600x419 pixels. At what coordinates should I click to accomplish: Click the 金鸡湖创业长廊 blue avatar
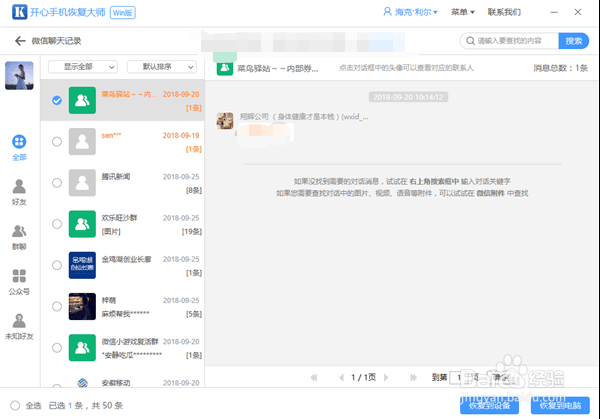point(82,265)
